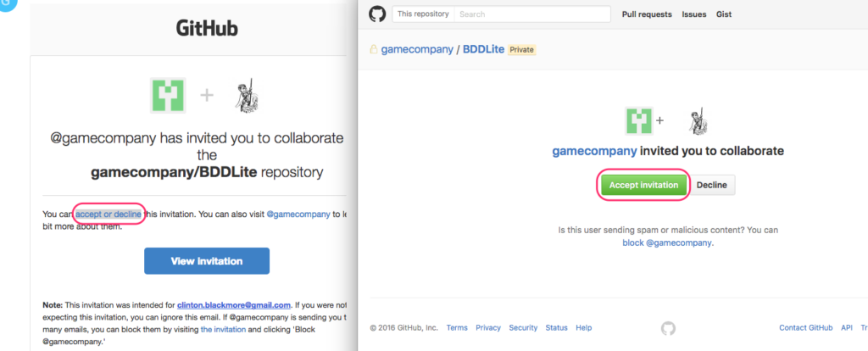Click '© 2016 GitHub, Inc.' footer text
This screenshot has width=868, height=351.
pos(403,328)
